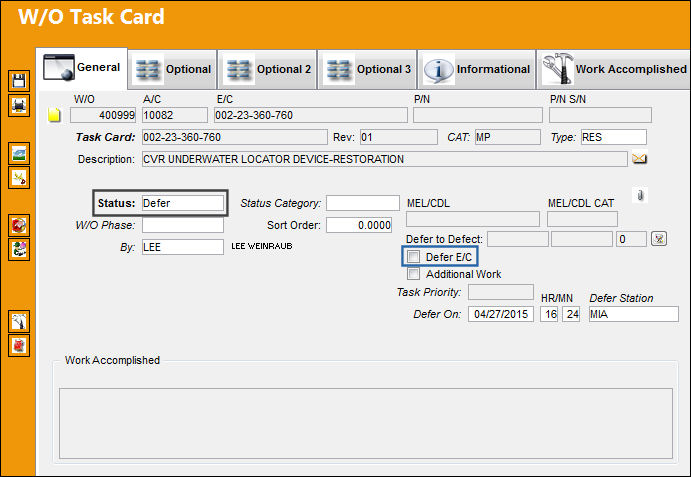Tick the Defer E/C checkbox

tap(413, 257)
